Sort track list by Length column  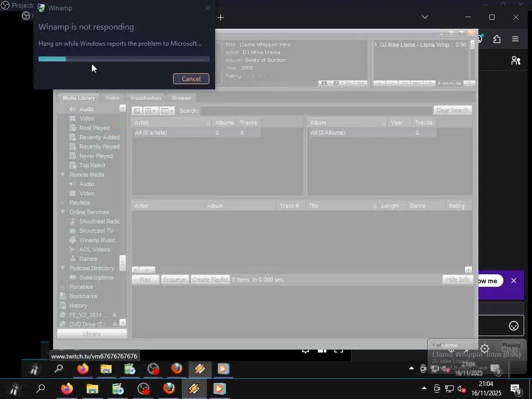tap(393, 206)
